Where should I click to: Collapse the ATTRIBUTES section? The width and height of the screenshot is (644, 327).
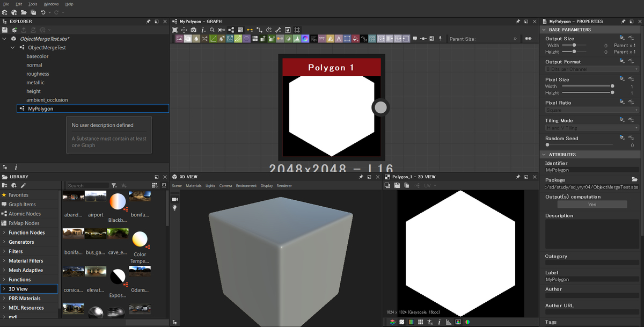pyautogui.click(x=544, y=155)
